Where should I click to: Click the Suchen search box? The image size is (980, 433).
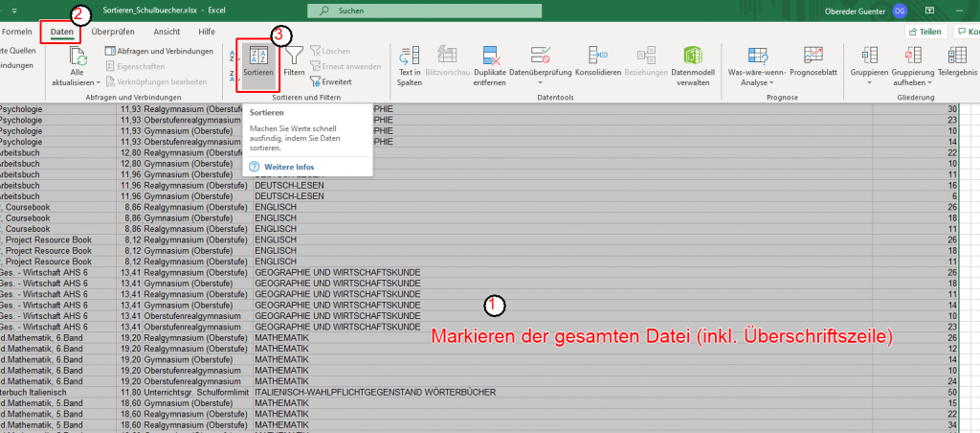425,11
